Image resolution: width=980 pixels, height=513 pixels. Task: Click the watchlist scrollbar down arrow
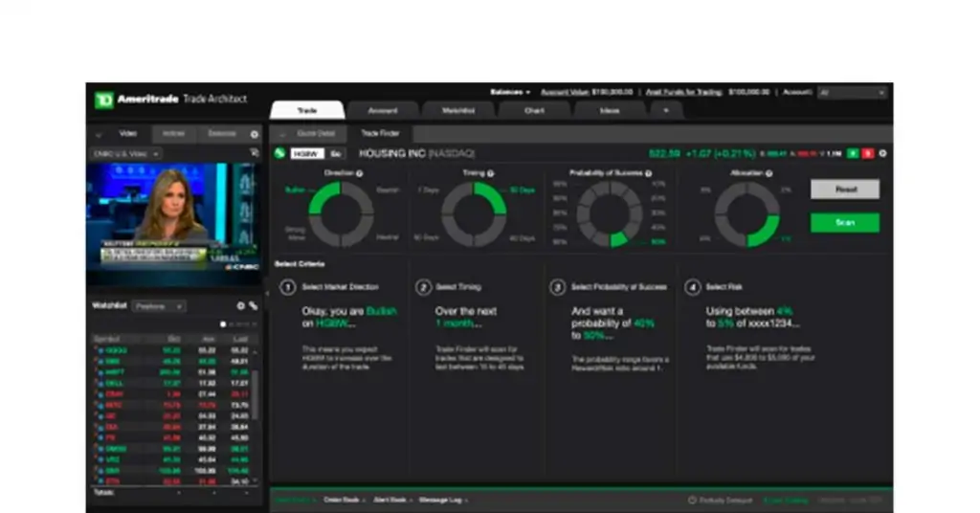[x=255, y=481]
